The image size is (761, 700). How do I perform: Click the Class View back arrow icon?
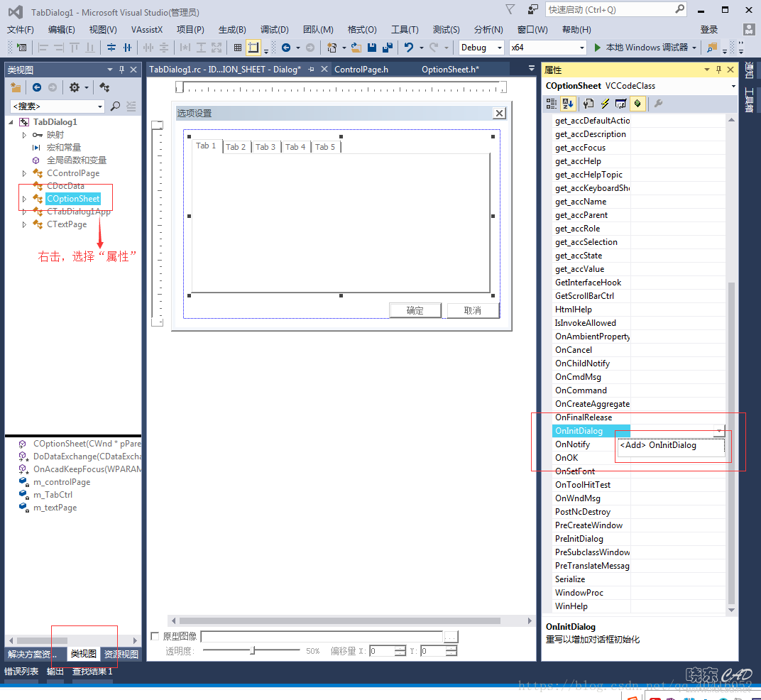pos(37,87)
